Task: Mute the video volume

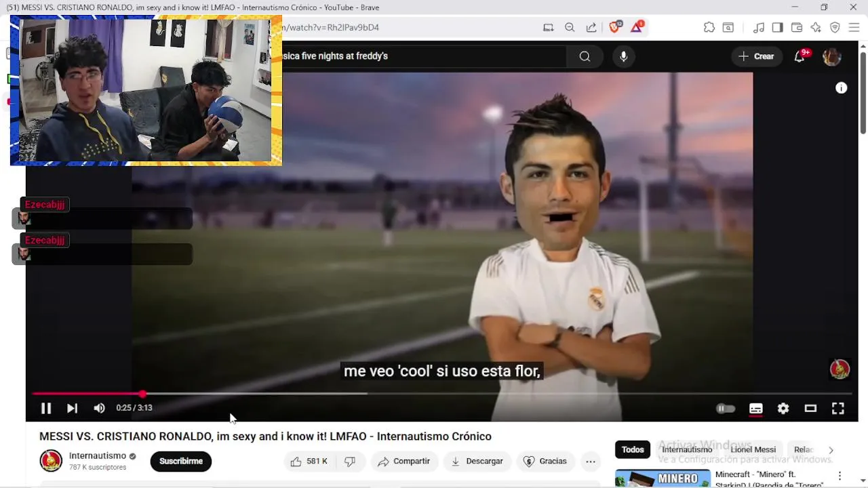Action: pyautogui.click(x=99, y=408)
